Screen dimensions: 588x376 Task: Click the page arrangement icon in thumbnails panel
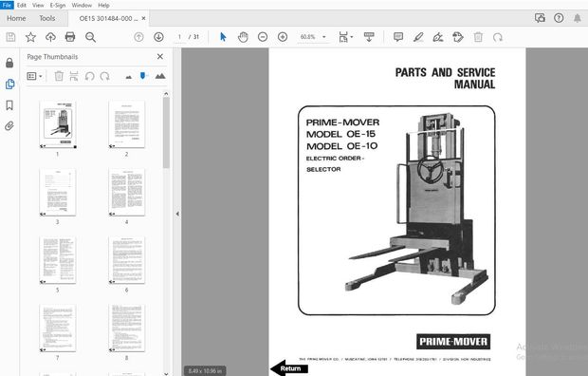[74, 76]
